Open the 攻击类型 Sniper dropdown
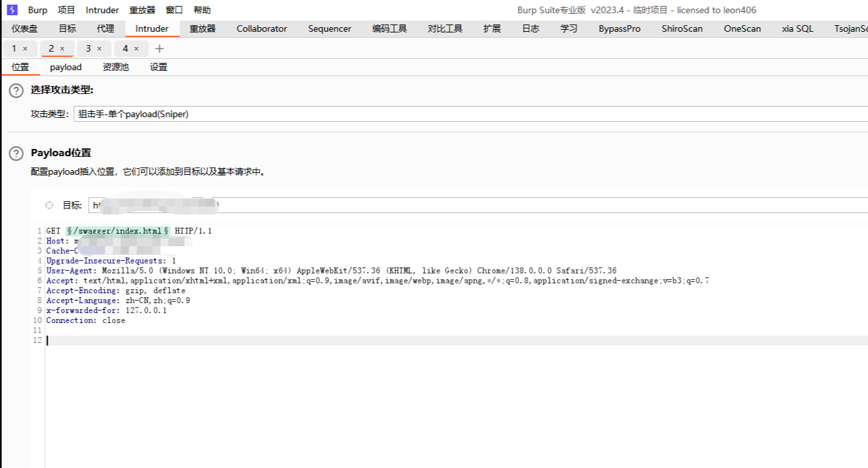868x468 pixels. (x=470, y=114)
